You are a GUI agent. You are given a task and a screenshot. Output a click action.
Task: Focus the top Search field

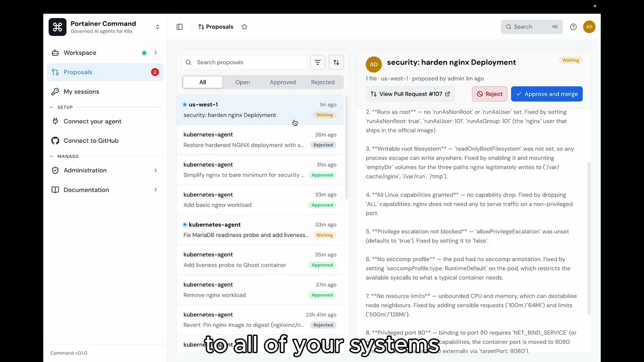pos(532,27)
